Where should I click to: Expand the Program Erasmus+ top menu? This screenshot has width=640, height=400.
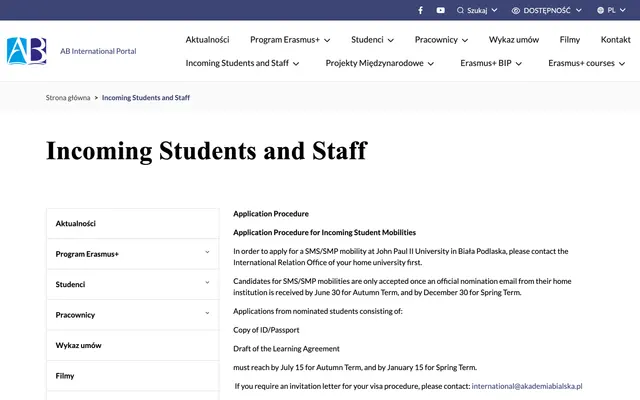tap(290, 40)
